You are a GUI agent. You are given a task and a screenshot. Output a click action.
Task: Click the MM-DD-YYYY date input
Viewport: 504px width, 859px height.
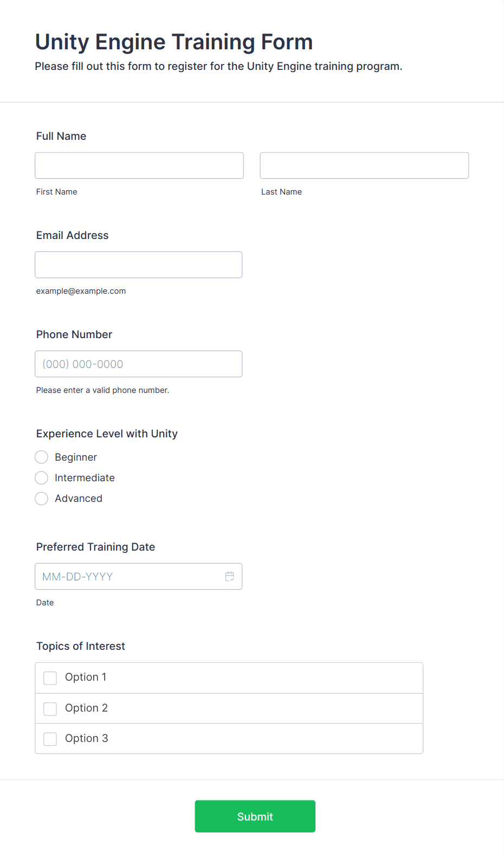tap(139, 577)
